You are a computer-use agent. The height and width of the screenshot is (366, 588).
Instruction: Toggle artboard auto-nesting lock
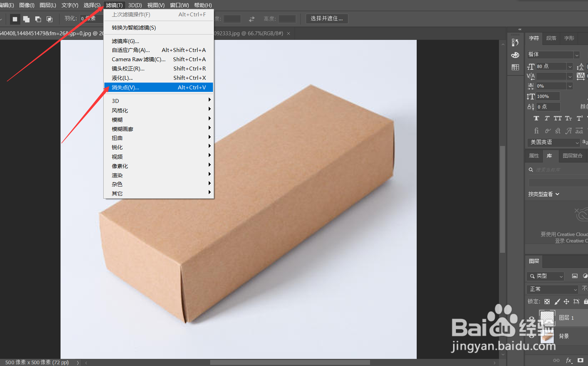[576, 302]
